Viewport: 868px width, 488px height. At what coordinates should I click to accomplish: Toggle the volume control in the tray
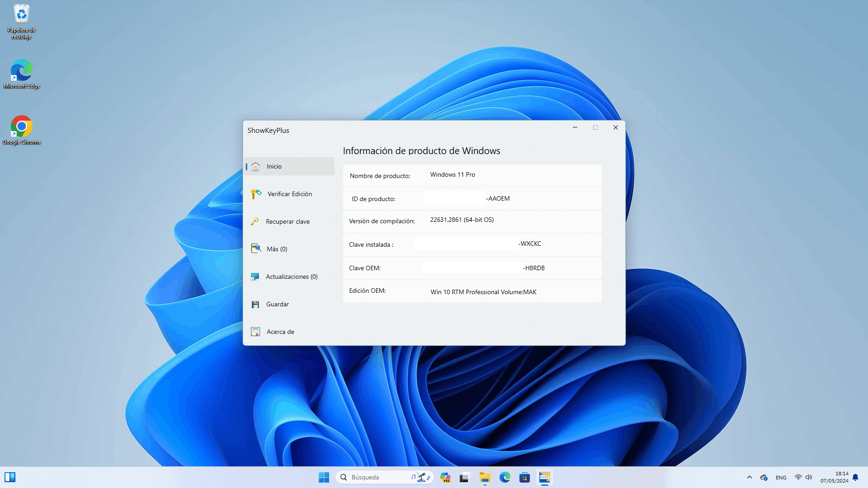pos(808,477)
